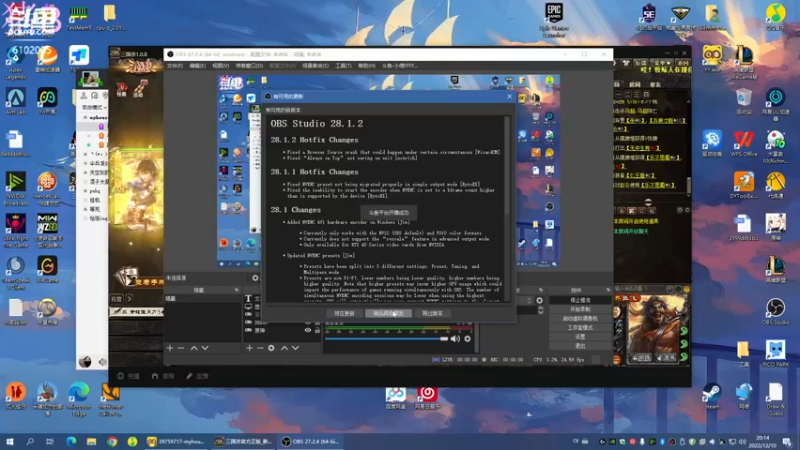
Task: Open the scene transition properties gear
Action: point(539,301)
